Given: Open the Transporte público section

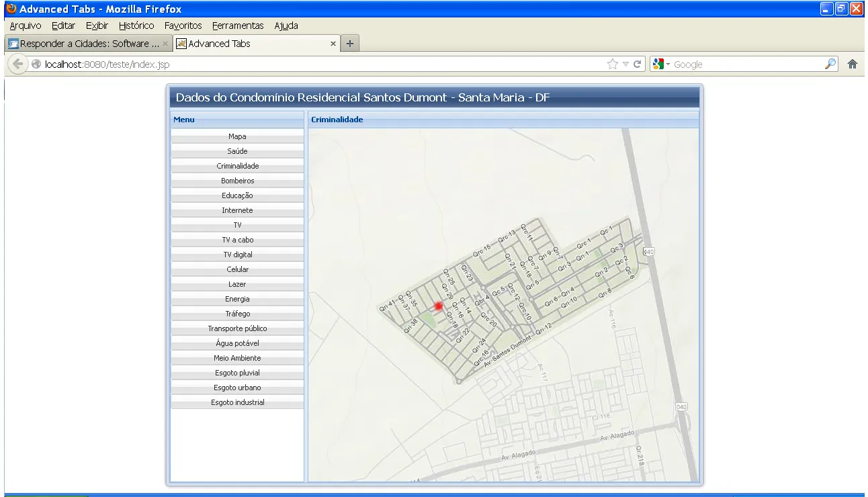Looking at the screenshot, I should pos(237,328).
